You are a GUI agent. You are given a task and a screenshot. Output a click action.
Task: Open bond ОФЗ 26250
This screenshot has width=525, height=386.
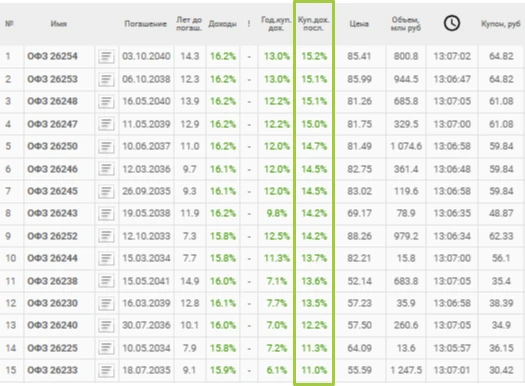52,146
